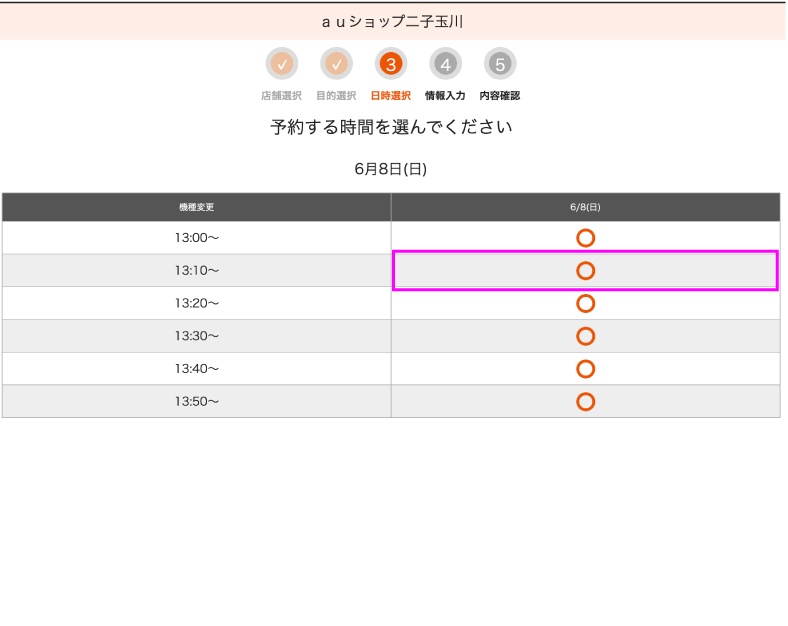Viewport: 788px width, 626px height.
Task: Click the 店舗選択 step label
Action: tap(281, 95)
